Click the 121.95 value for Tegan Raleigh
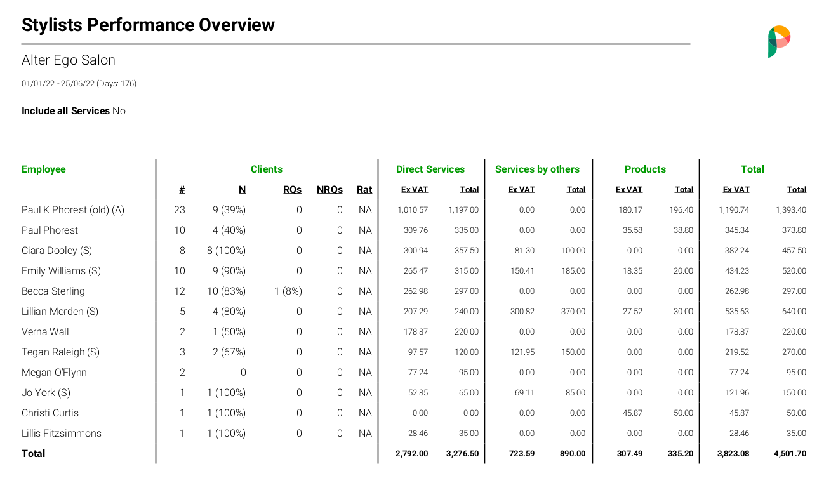This screenshot has width=831, height=504. pos(522,352)
